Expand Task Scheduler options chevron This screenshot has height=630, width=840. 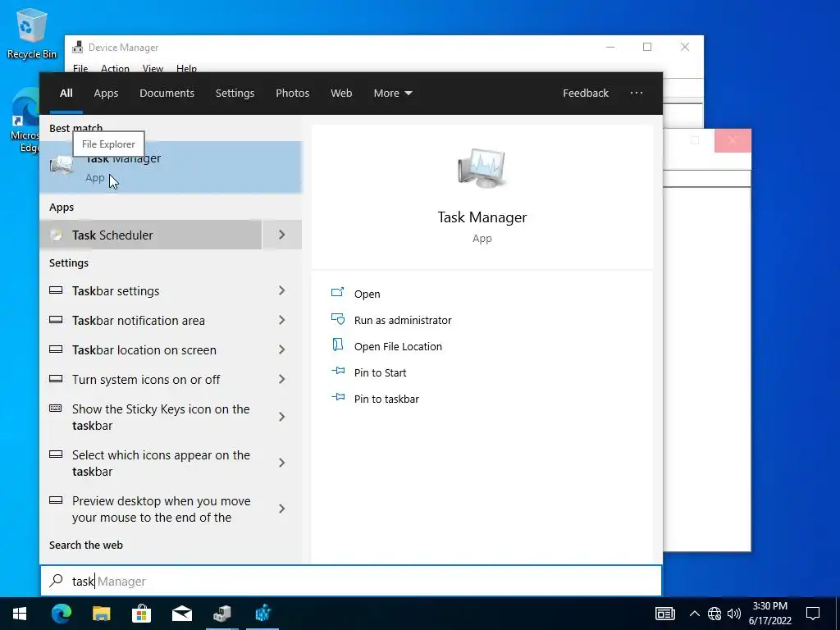coord(282,235)
